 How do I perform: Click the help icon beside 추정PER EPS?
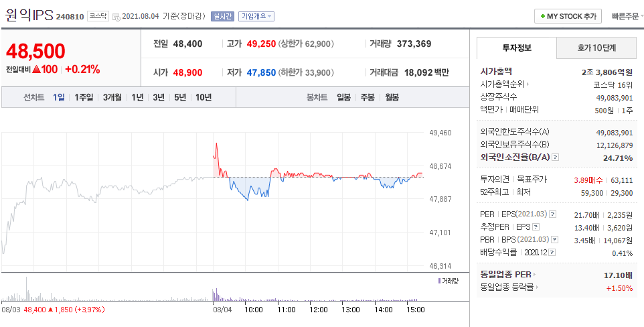(536, 227)
